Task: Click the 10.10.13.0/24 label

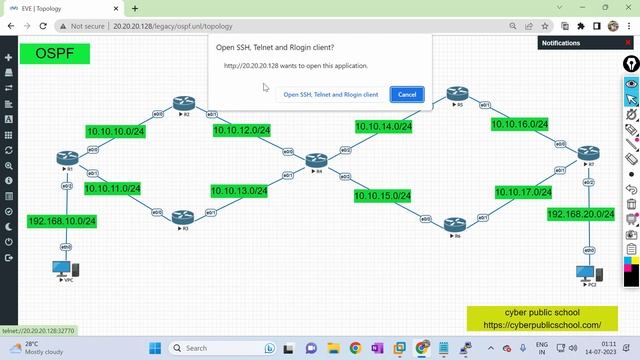Action: [x=239, y=191]
